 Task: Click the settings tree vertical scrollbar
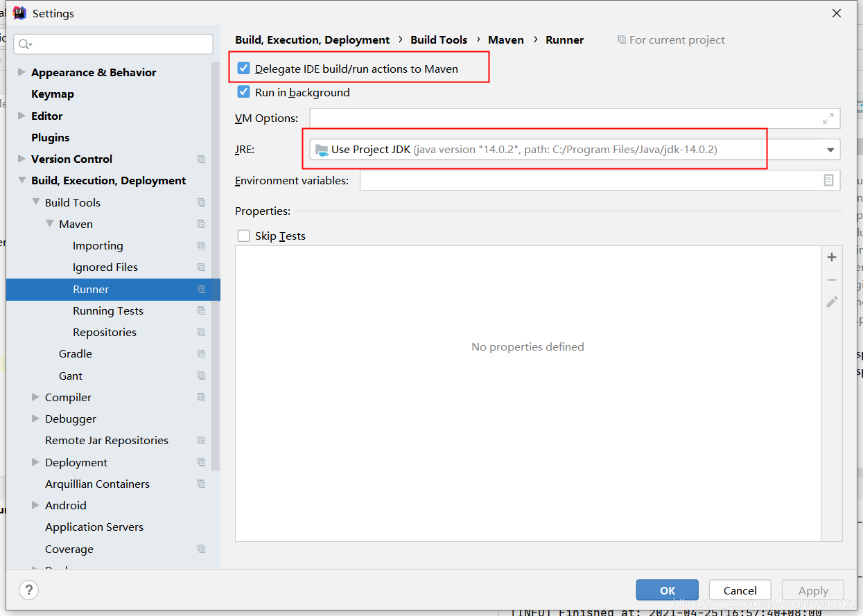click(216, 267)
